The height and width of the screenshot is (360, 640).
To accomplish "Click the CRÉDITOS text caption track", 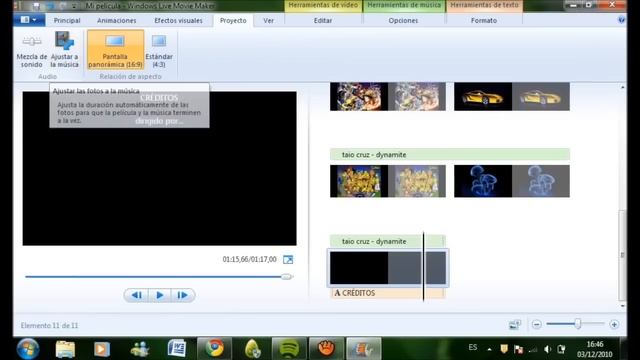I will pyautogui.click(x=388, y=293).
